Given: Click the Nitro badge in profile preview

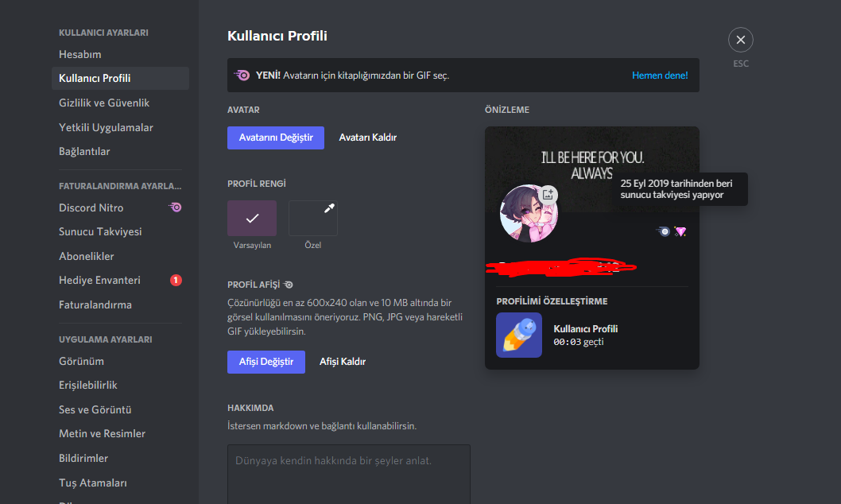Looking at the screenshot, I should 664,231.
